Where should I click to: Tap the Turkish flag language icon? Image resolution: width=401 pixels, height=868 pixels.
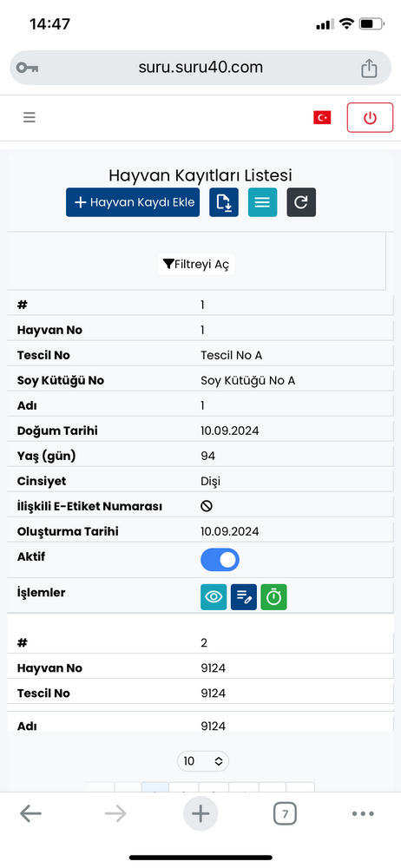point(322,117)
